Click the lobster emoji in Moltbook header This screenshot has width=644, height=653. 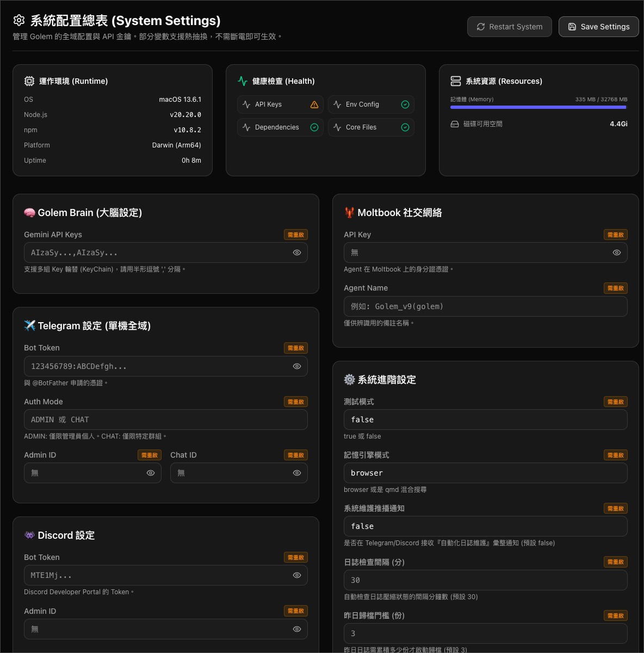point(349,213)
